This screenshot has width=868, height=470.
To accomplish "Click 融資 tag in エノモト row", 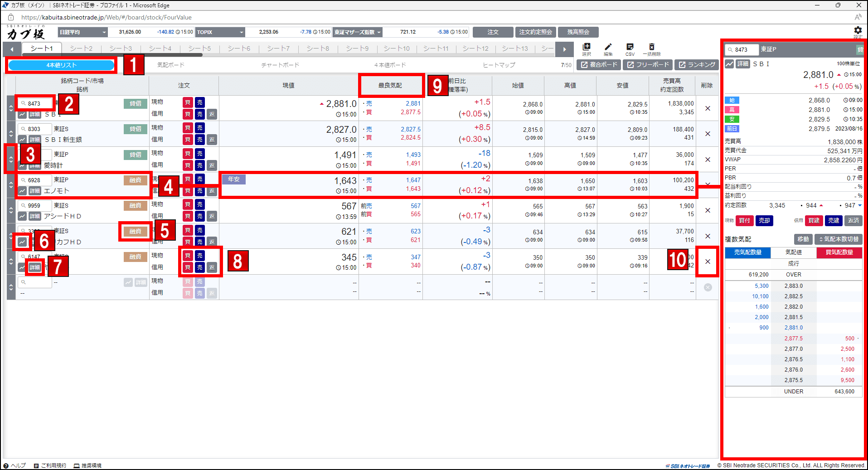I will [136, 180].
